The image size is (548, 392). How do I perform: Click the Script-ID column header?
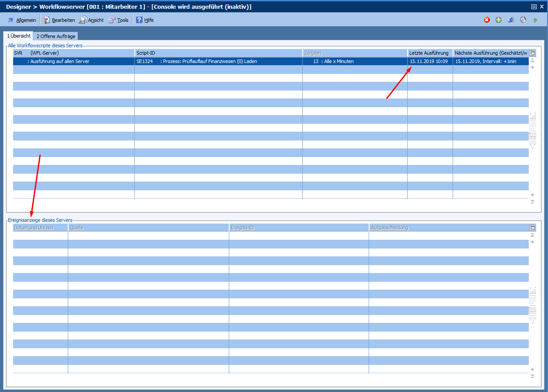(x=218, y=53)
